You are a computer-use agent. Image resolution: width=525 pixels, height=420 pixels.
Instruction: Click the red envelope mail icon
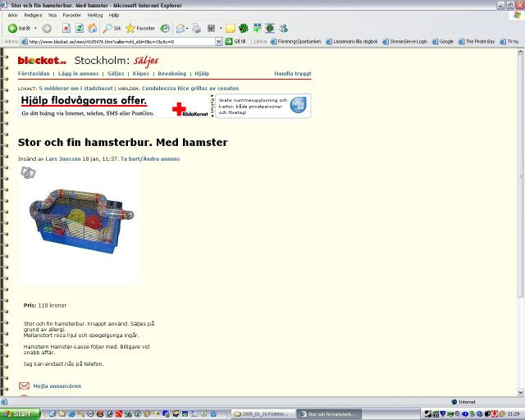pyautogui.click(x=24, y=386)
